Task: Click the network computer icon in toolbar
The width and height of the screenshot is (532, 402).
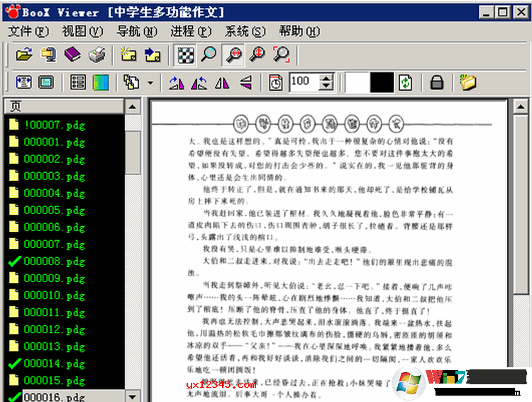Action: point(48,55)
